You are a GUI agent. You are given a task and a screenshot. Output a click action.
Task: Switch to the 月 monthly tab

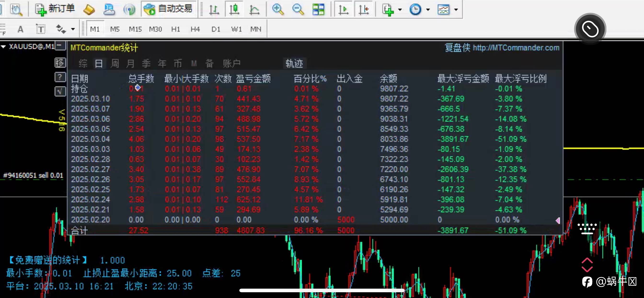(x=131, y=63)
